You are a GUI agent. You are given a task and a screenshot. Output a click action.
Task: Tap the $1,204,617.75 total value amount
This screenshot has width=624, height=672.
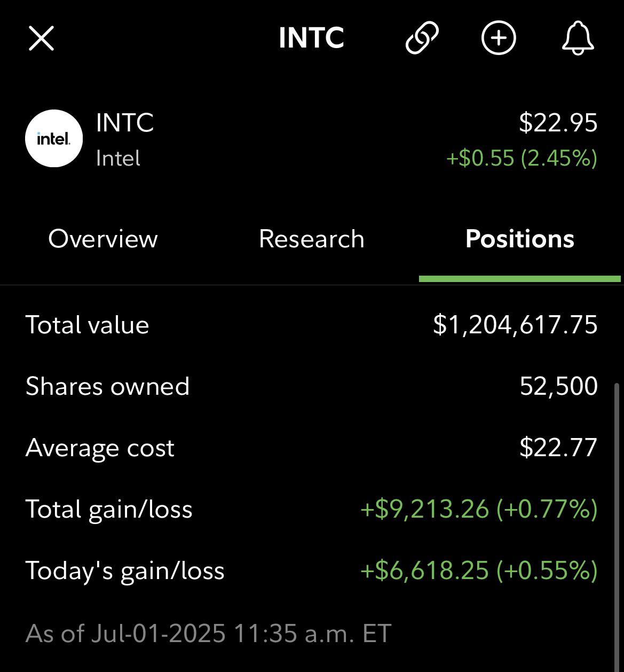515,325
